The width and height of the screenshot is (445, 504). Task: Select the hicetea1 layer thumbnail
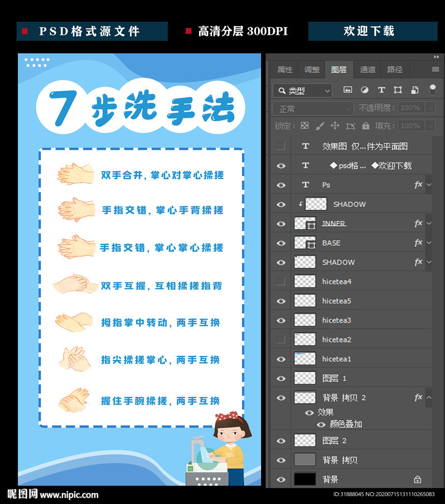(x=305, y=359)
